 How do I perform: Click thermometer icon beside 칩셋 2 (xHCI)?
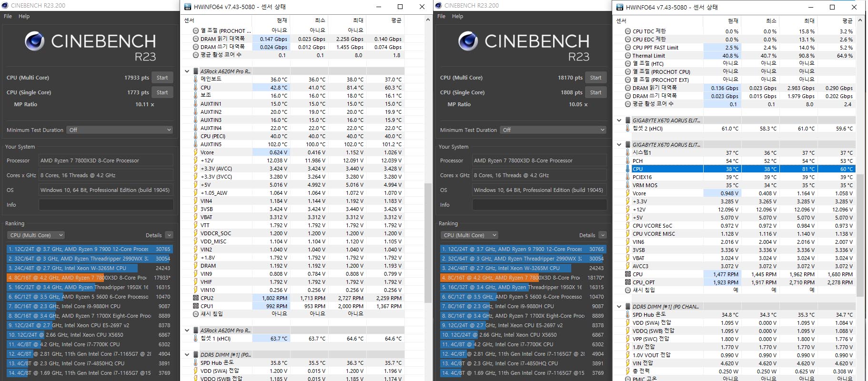628,128
